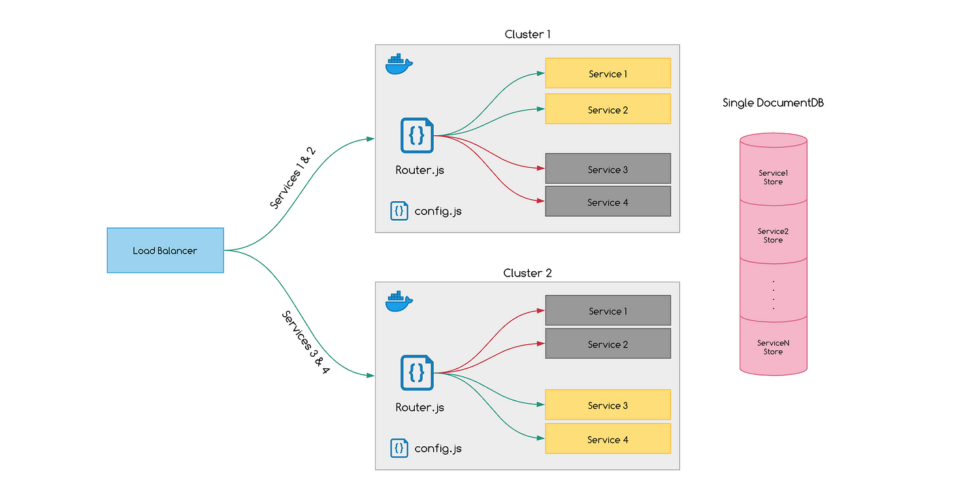
Task: Click the config.js file icon in Cluster 2
Action: click(x=399, y=448)
